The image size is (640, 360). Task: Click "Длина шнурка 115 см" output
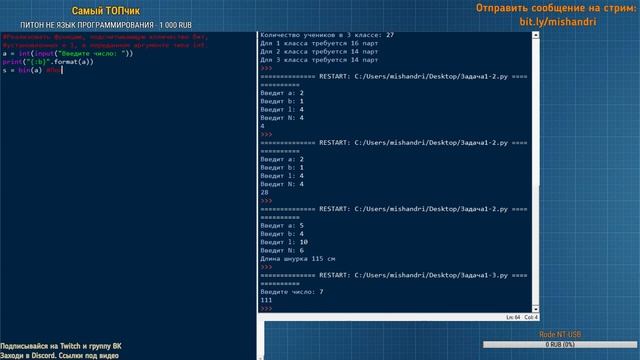298,259
